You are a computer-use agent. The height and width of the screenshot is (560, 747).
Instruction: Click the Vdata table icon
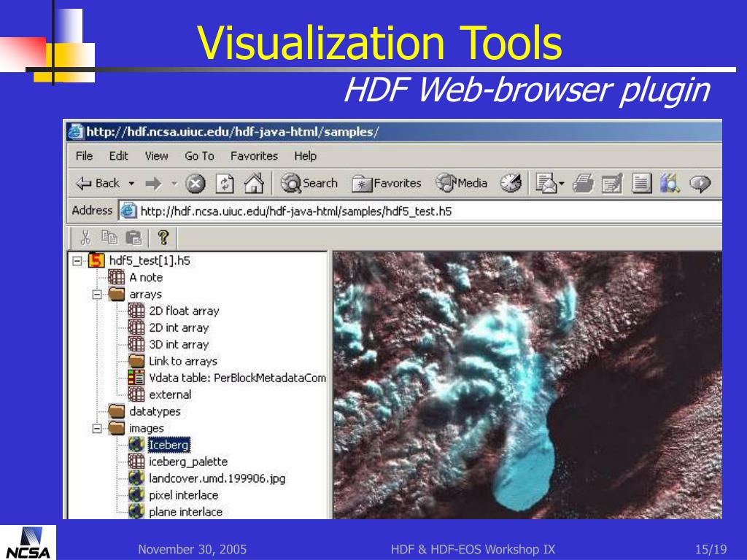[x=136, y=378]
